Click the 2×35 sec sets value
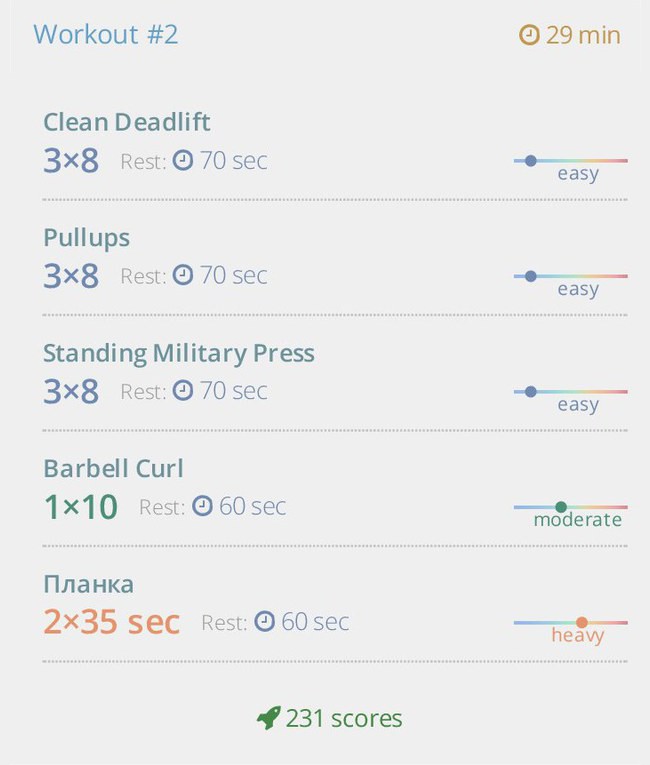The height and width of the screenshot is (765, 650). [111, 622]
